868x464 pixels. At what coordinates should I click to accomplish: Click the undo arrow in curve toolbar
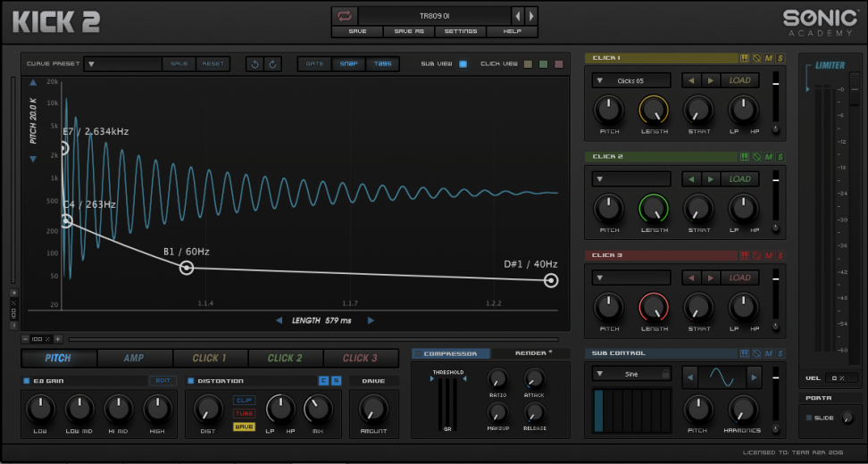click(x=255, y=64)
